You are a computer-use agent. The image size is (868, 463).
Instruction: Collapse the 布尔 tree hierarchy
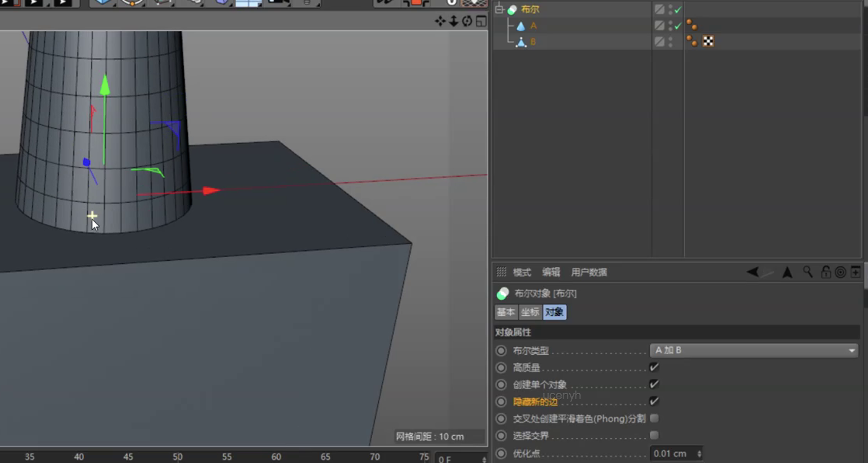[x=499, y=9]
